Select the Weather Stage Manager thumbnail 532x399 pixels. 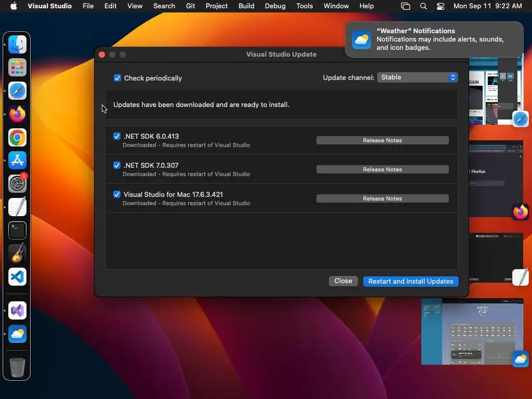click(x=472, y=331)
